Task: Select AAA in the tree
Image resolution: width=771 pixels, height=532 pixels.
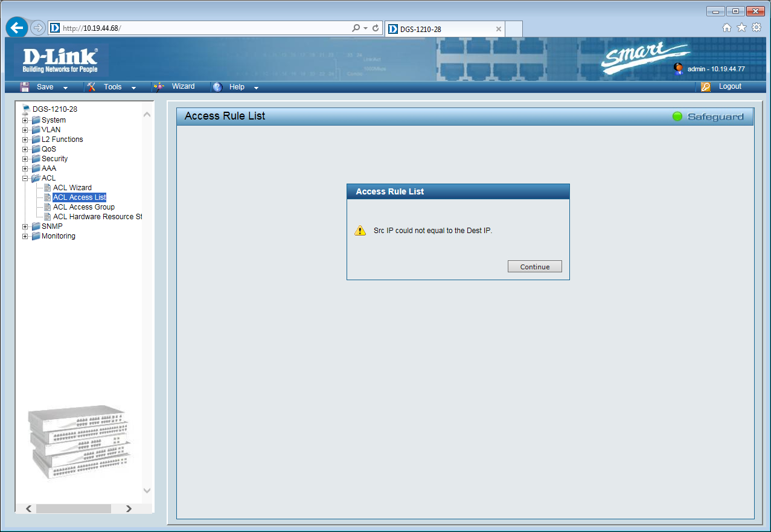Action: [48, 168]
